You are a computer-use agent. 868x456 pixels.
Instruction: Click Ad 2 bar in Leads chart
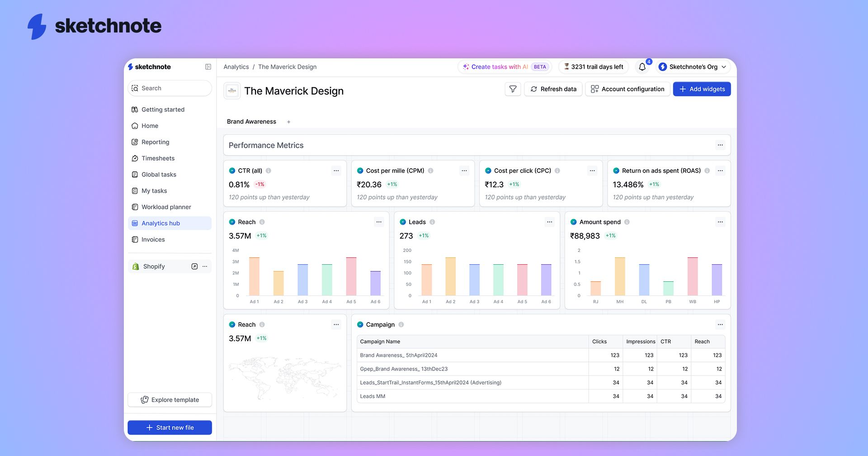pos(451,276)
